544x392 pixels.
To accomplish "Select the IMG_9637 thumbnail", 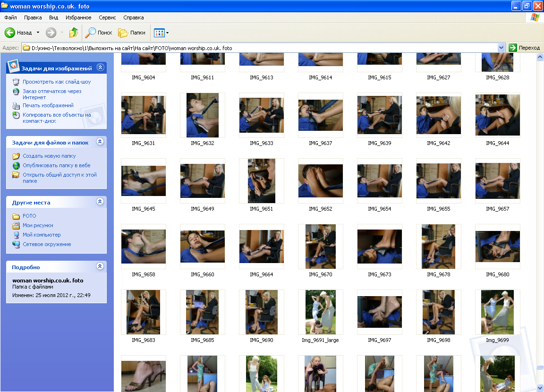I will (321, 116).
